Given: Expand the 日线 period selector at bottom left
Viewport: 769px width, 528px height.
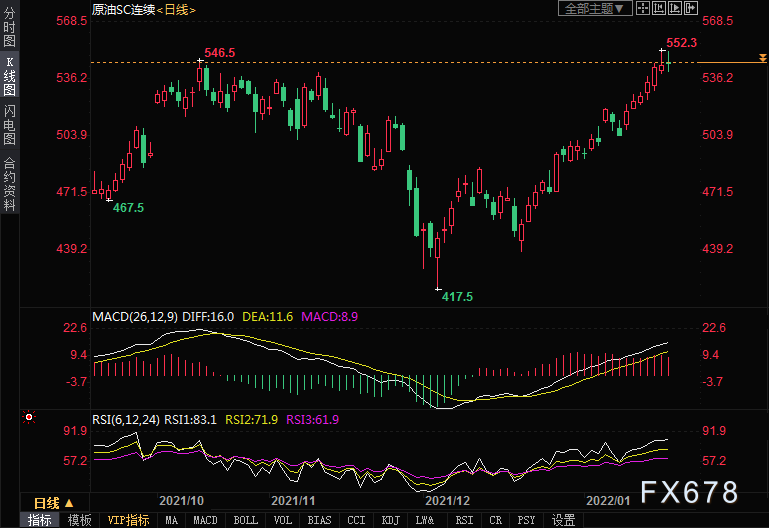Looking at the screenshot, I should pyautogui.click(x=54, y=503).
